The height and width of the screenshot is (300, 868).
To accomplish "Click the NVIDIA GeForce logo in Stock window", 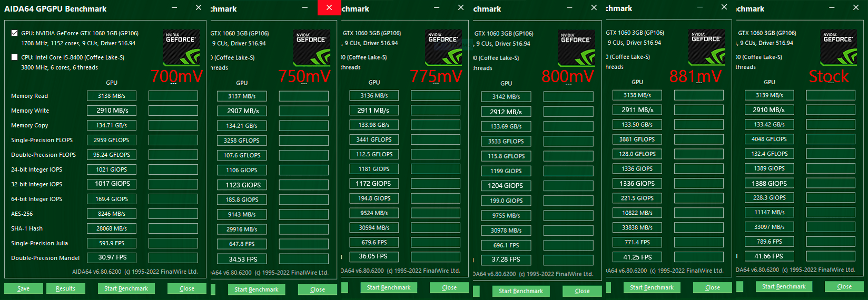I will [839, 47].
